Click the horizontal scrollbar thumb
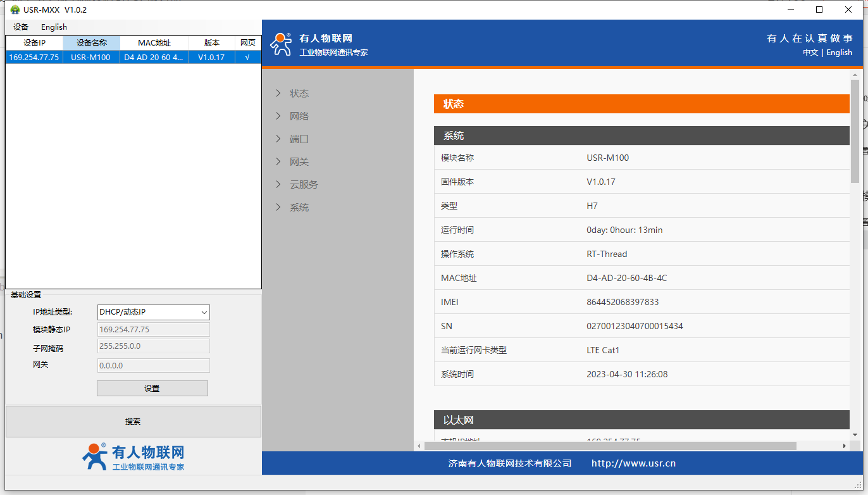The height and width of the screenshot is (495, 868). [610, 446]
